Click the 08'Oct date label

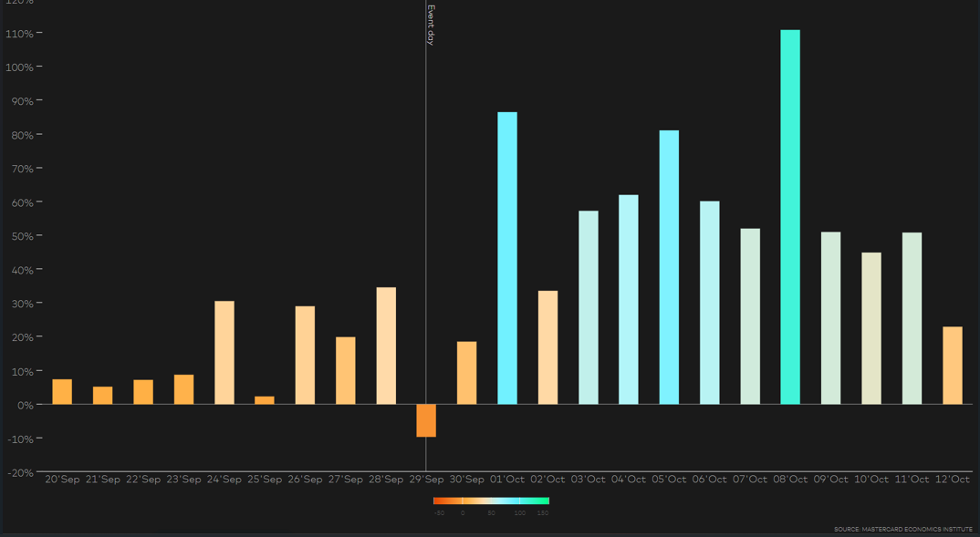790,478
